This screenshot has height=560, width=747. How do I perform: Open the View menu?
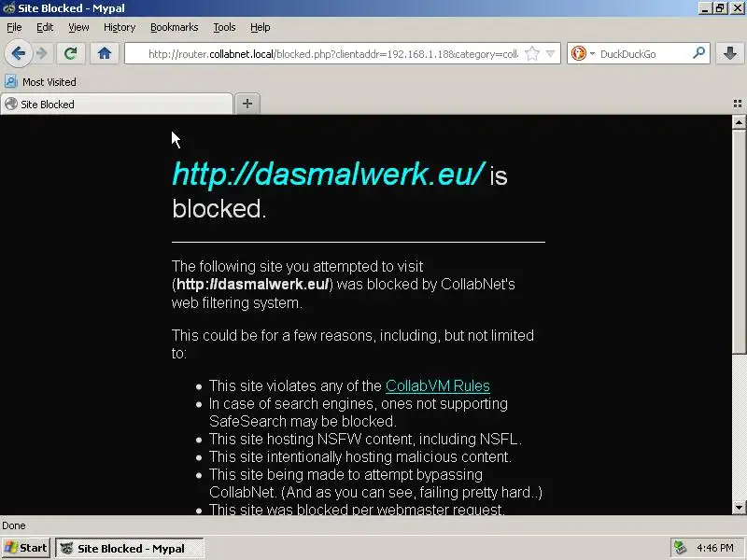tap(78, 27)
